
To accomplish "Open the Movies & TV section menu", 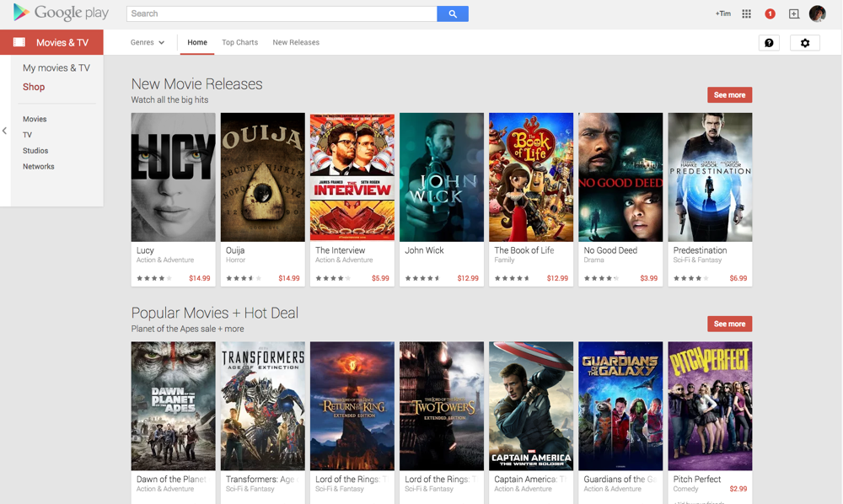I will coord(52,42).
